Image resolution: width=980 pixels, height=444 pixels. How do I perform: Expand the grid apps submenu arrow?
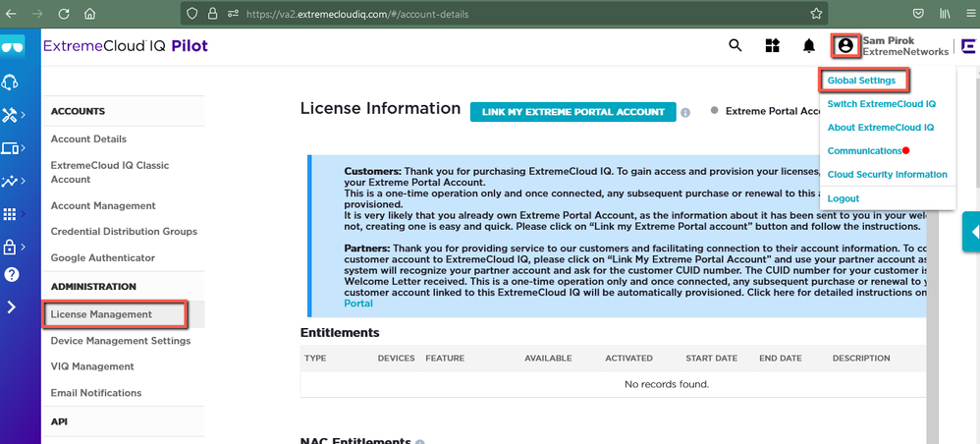point(24,214)
